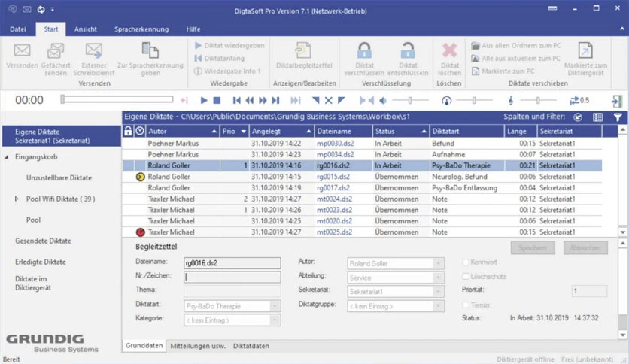Screen dimensions: 629x364
Task: Click the rewind button in player
Action: pos(250,100)
